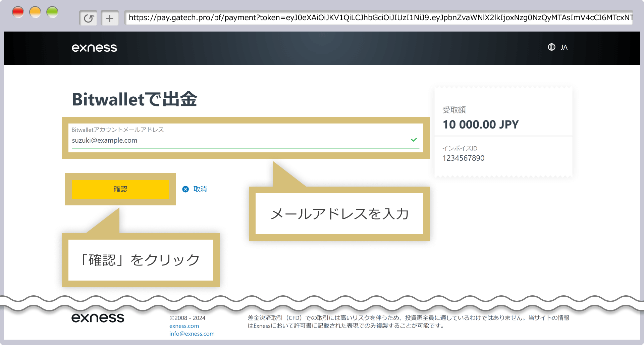Click the 取消 cancel link

point(200,189)
